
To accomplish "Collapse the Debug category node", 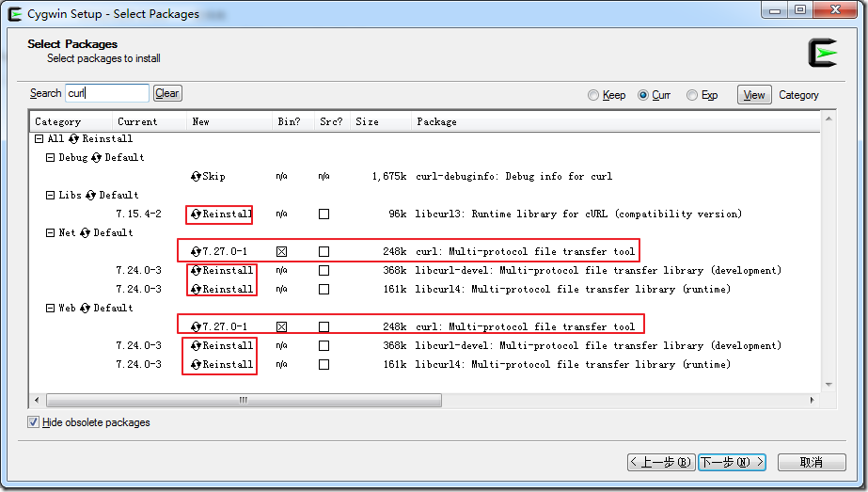I will point(50,157).
